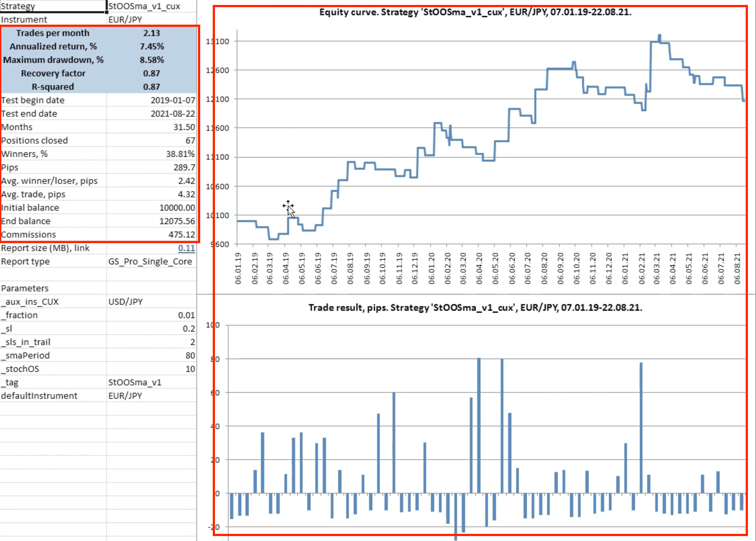Select the 06.01.19 date axis label

click(x=238, y=268)
